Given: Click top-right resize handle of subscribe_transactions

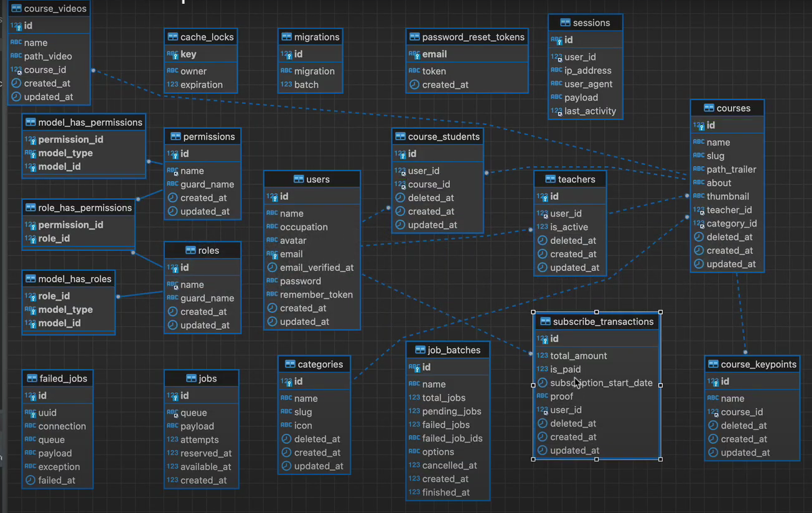Looking at the screenshot, I should (660, 312).
